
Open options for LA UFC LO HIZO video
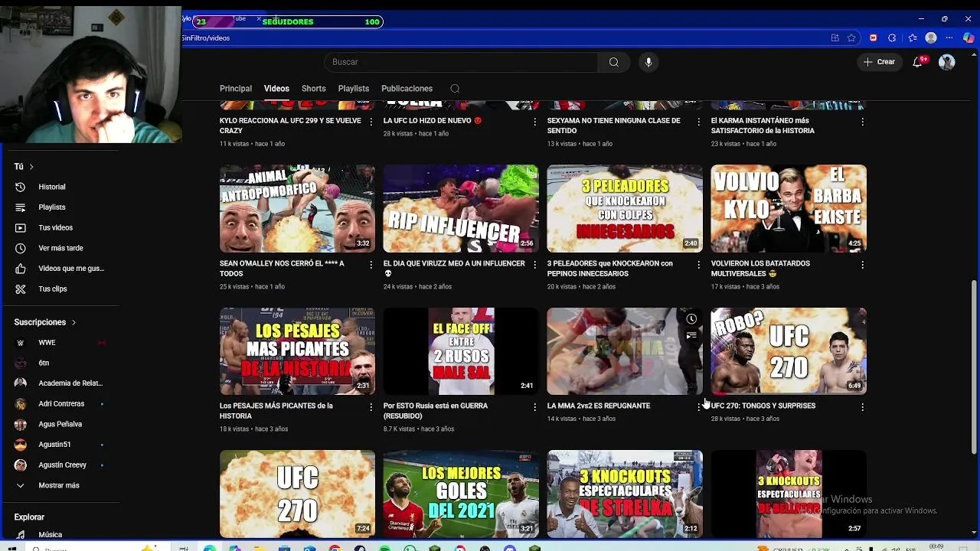click(534, 122)
